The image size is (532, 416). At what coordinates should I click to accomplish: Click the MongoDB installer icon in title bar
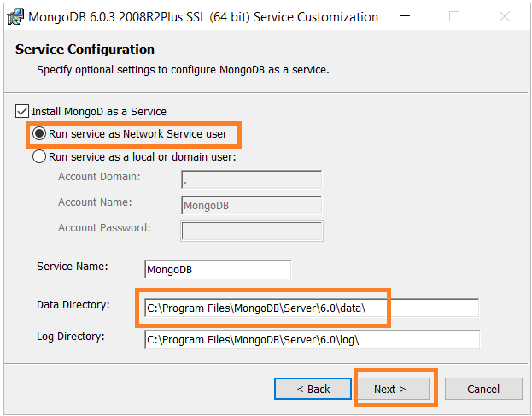(15, 16)
